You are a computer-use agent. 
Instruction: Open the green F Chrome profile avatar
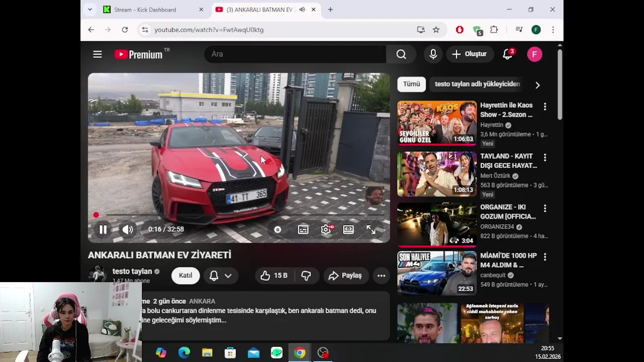coord(536,30)
